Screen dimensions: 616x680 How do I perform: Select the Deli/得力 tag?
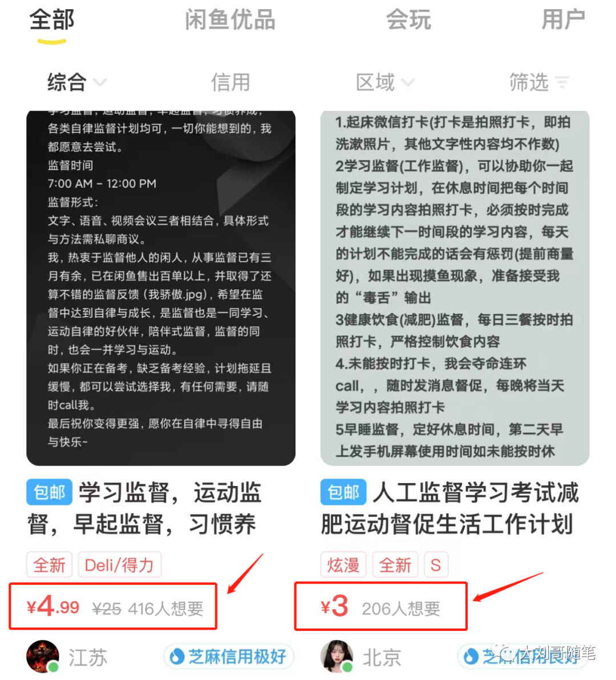120,565
